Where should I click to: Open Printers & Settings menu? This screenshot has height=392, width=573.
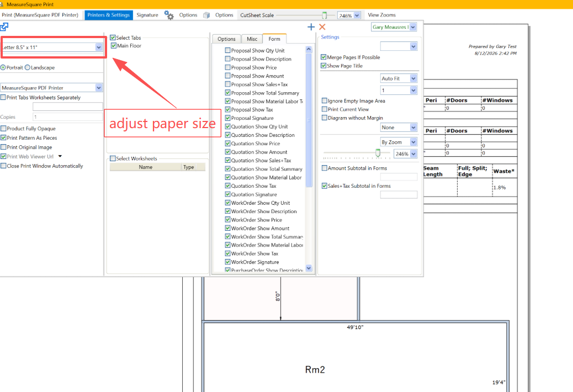(109, 15)
